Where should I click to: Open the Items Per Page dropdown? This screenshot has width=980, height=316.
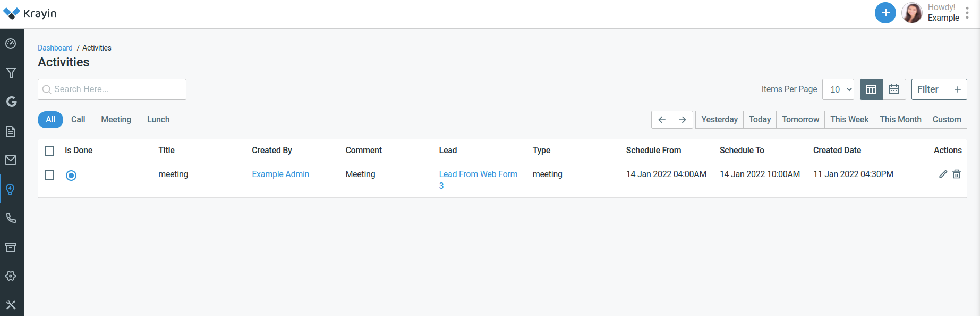pos(838,89)
